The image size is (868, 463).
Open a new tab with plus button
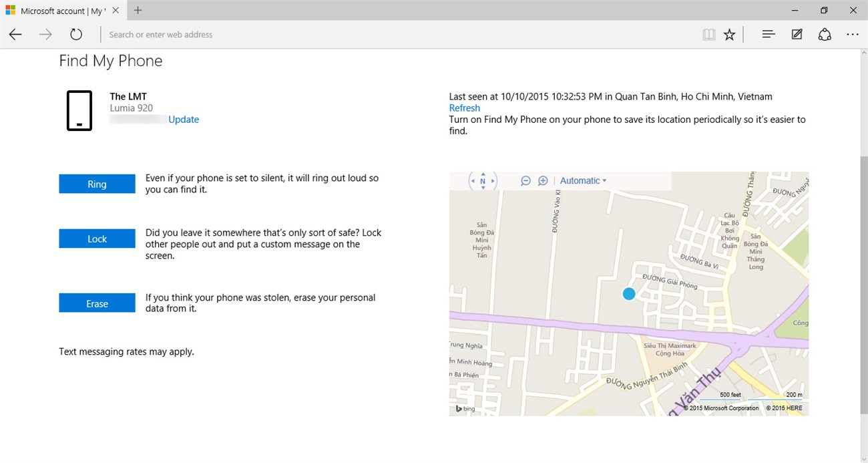(x=138, y=11)
